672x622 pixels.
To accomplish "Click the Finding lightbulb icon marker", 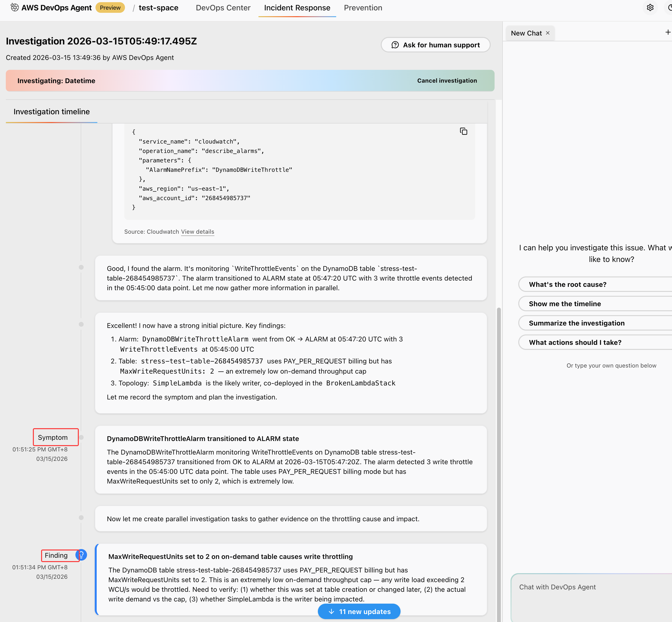I will [x=82, y=555].
